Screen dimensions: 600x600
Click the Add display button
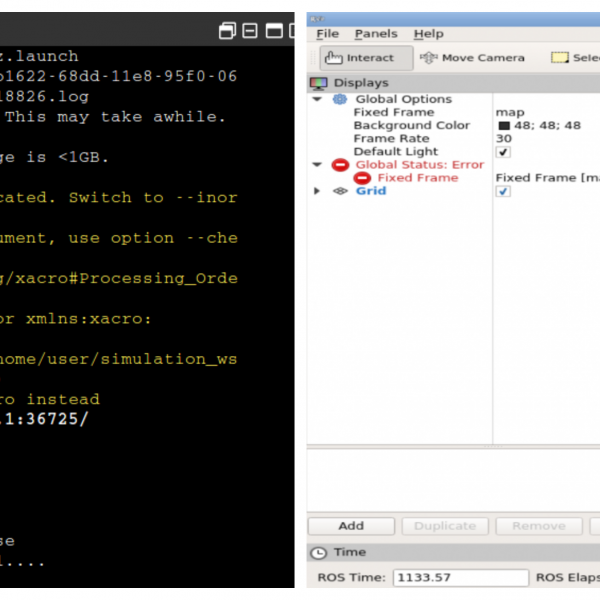[x=351, y=526]
